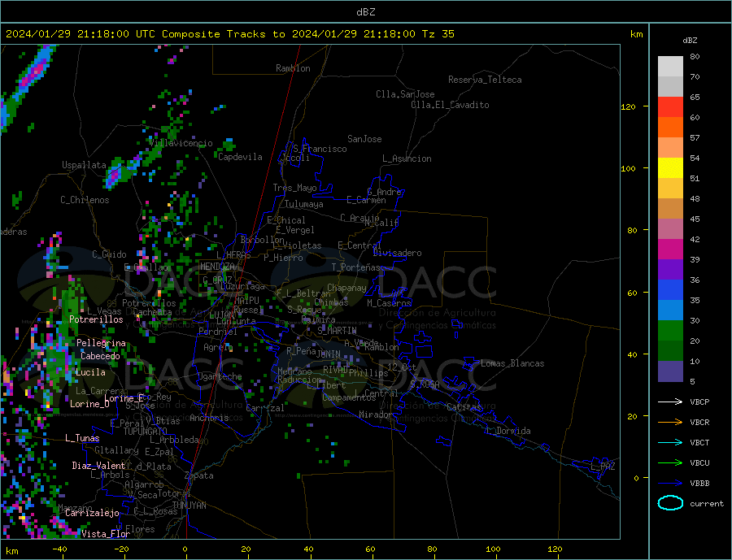732x560 pixels.
Task: Click the pink Diaz_Valent label
Action: [98, 466]
